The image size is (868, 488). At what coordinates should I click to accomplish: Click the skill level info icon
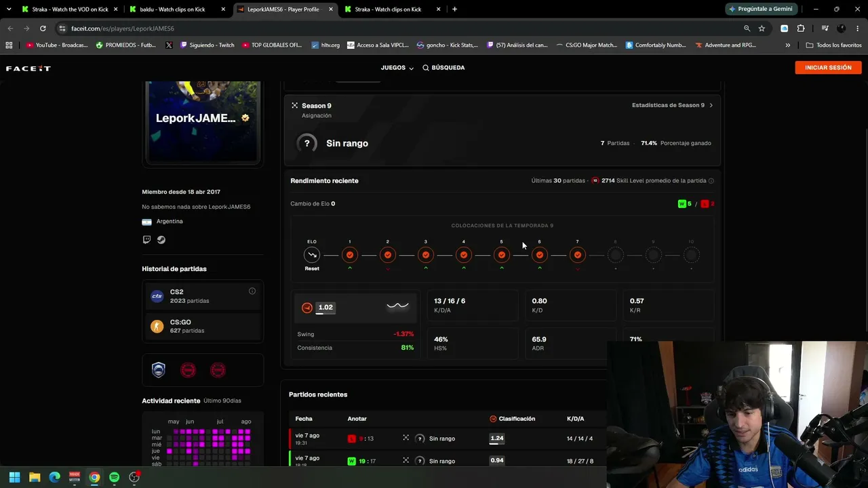coord(711,181)
